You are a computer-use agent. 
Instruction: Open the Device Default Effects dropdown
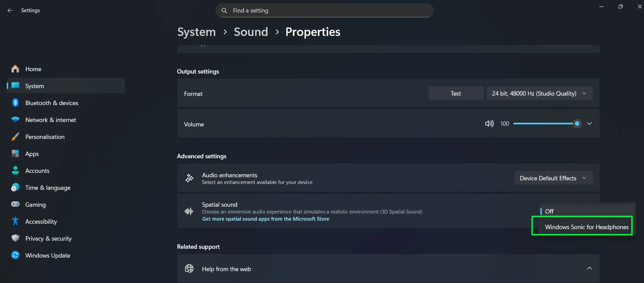point(553,178)
